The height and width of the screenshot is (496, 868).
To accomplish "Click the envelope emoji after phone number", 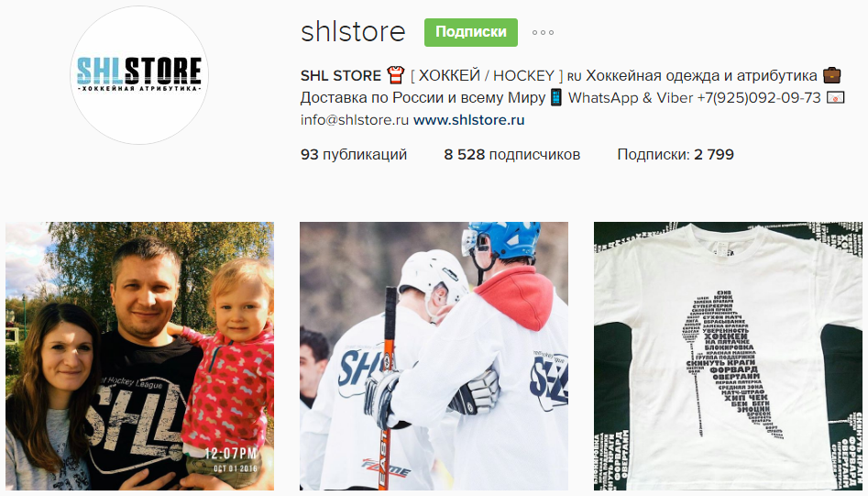I will [835, 98].
